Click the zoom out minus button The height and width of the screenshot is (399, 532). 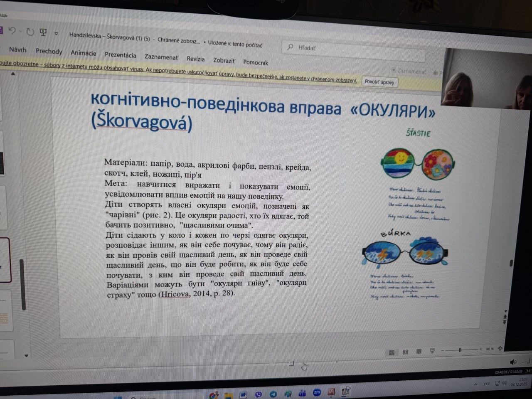pyautogui.click(x=442, y=350)
